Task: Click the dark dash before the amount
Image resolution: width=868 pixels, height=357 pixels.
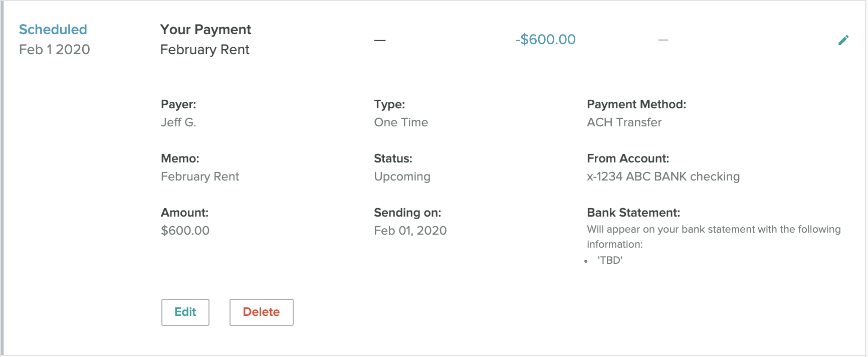Action: (380, 40)
